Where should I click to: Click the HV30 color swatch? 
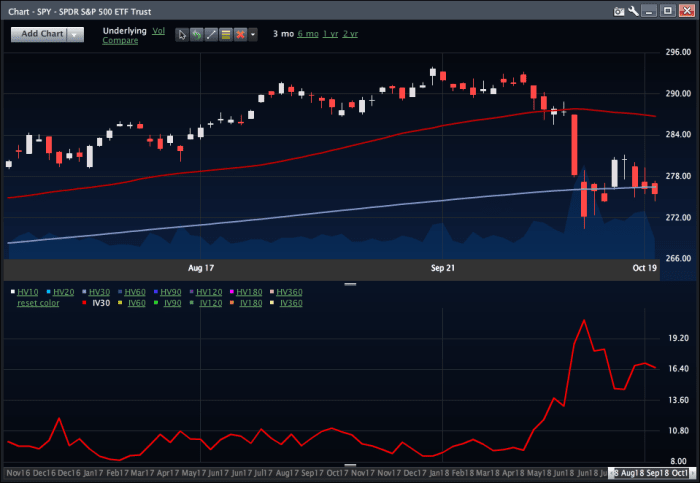coord(84,291)
